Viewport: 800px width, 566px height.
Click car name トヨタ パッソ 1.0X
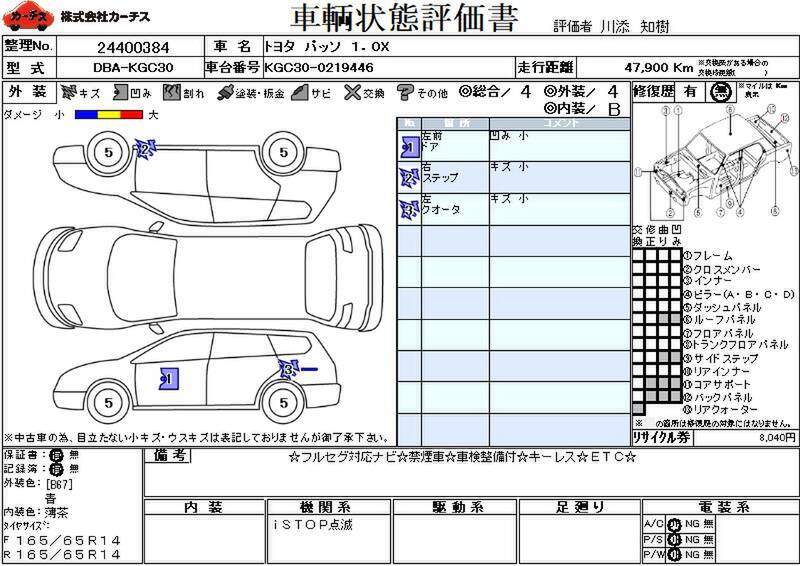pyautogui.click(x=327, y=47)
